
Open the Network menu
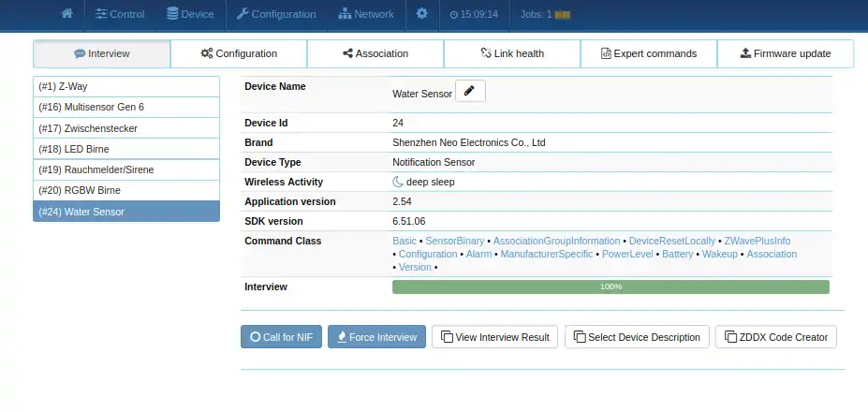366,14
